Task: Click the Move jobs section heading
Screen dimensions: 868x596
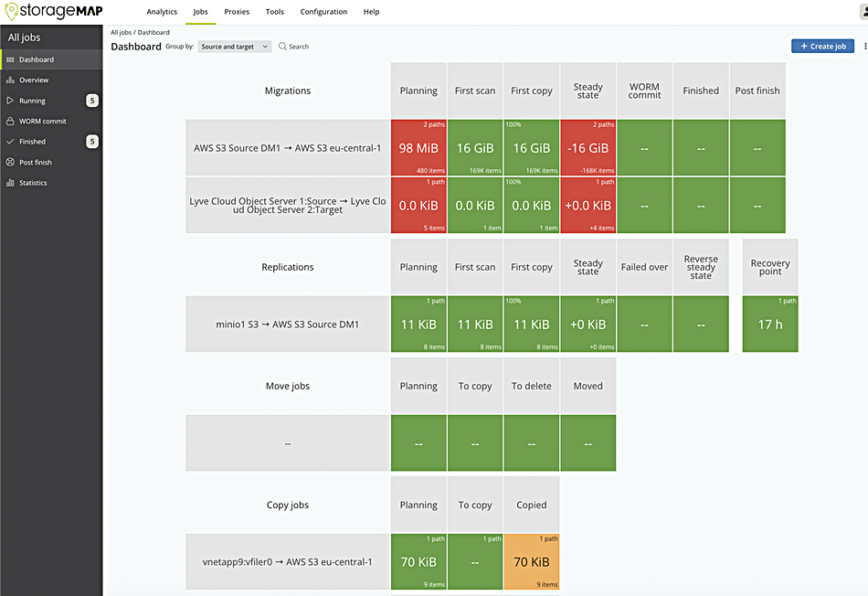Action: [287, 386]
